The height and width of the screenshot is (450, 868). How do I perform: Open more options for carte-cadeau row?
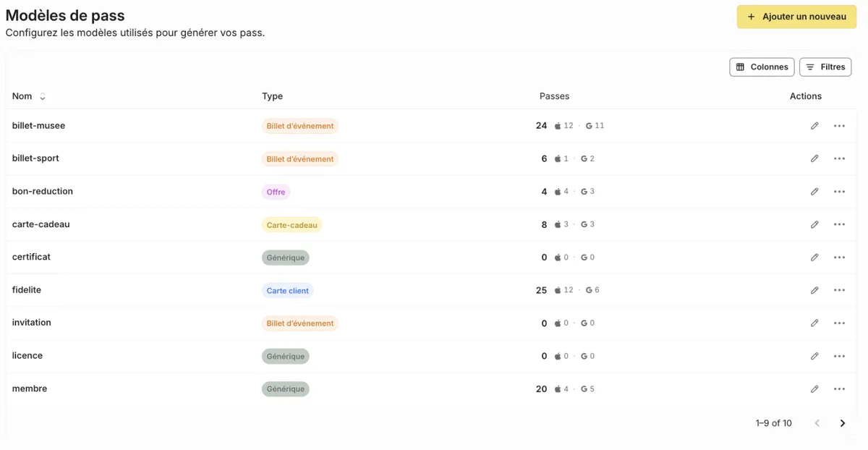point(839,224)
